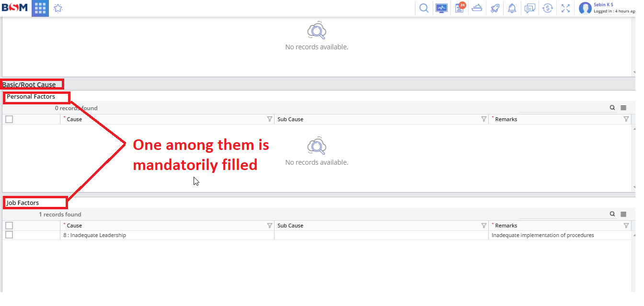Open the notifications bell
644x306 pixels.
click(x=512, y=8)
